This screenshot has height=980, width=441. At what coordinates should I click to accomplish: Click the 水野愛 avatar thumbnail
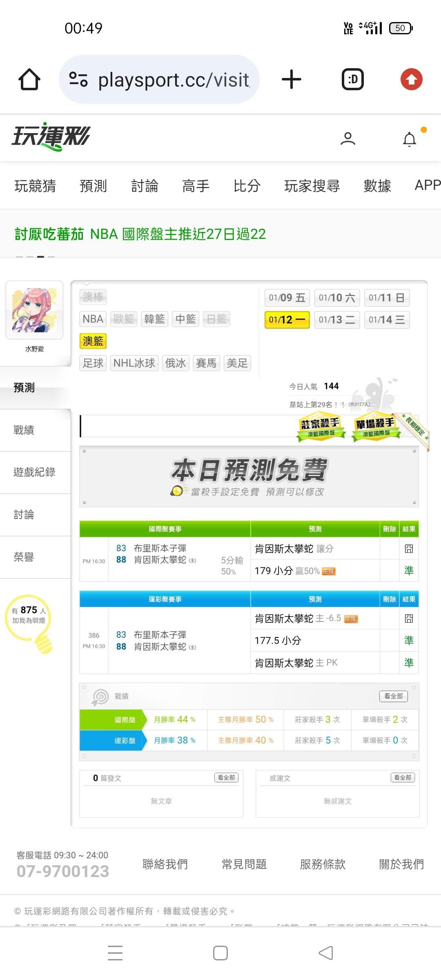pyautogui.click(x=34, y=310)
